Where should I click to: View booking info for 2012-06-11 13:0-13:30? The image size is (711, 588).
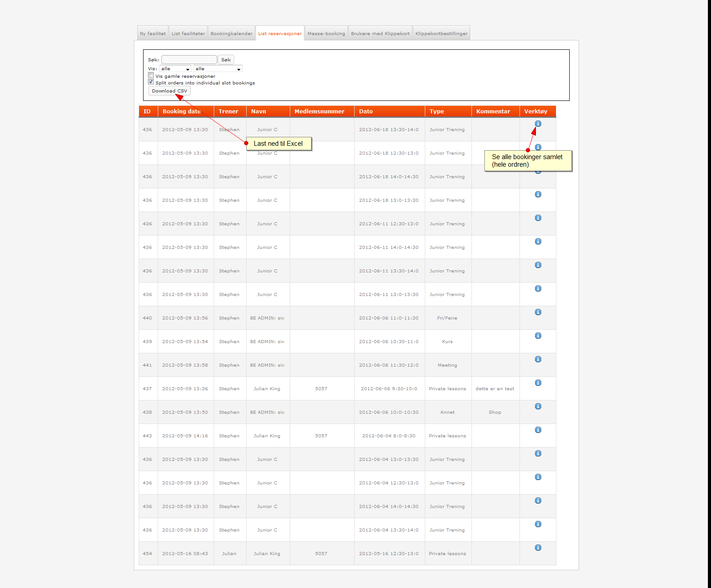tap(538, 288)
